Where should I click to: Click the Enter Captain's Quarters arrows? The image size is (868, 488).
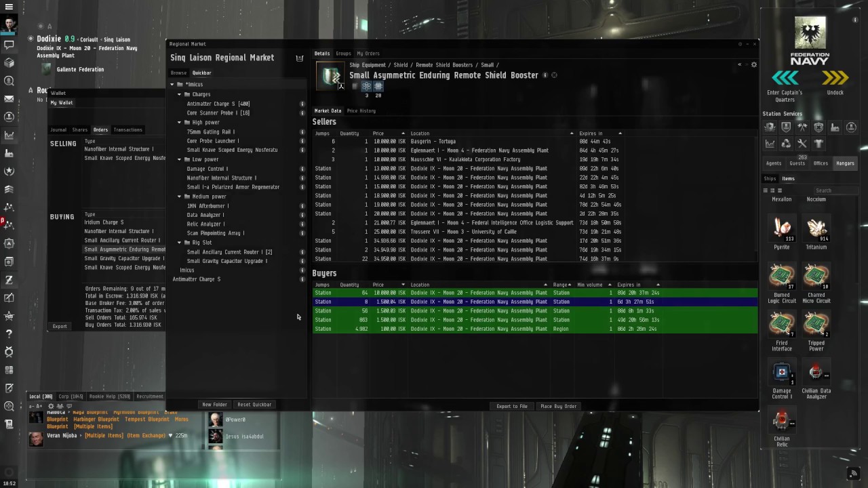tap(785, 78)
